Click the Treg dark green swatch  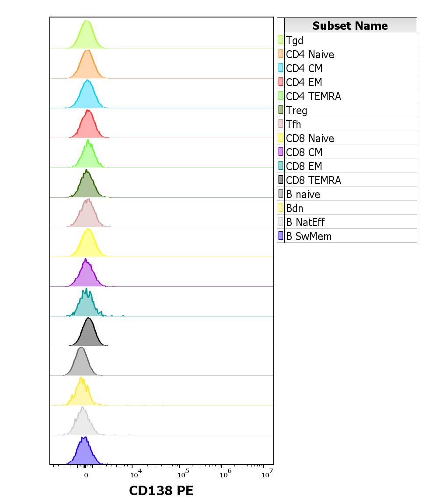click(281, 110)
